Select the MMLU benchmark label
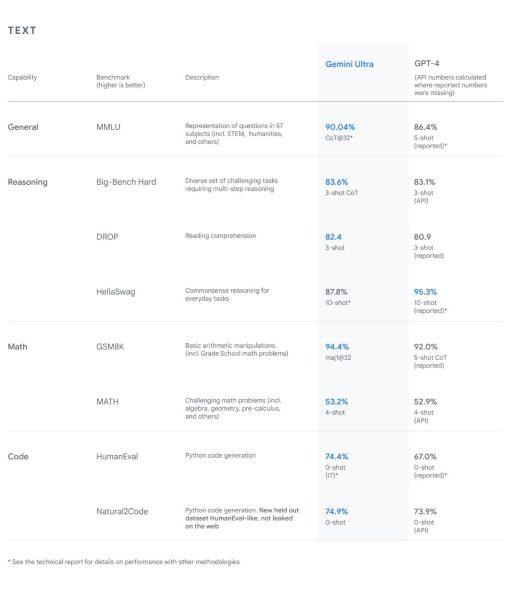Viewport: 511px width, 600px height. coord(108,127)
